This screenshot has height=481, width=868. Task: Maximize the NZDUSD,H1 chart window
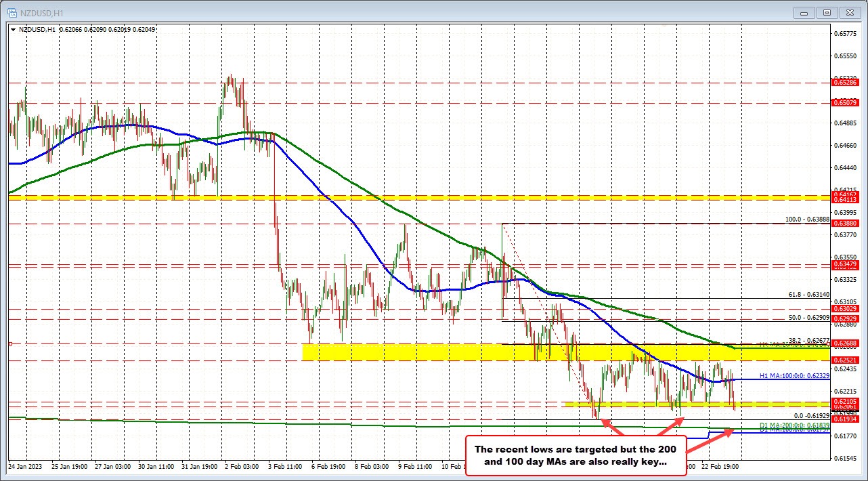point(827,12)
